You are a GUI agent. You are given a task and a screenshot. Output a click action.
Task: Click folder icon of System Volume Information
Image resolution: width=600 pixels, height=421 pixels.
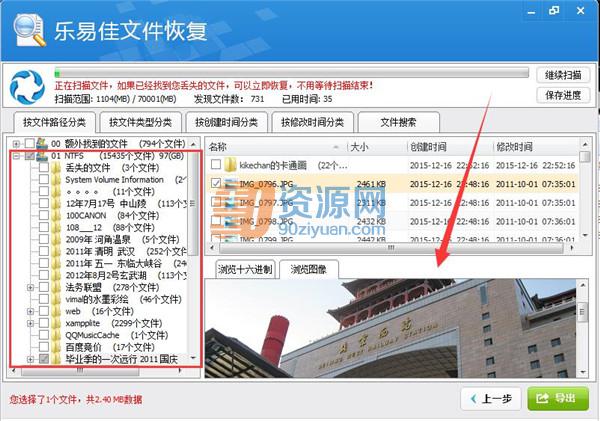pyautogui.click(x=56, y=179)
